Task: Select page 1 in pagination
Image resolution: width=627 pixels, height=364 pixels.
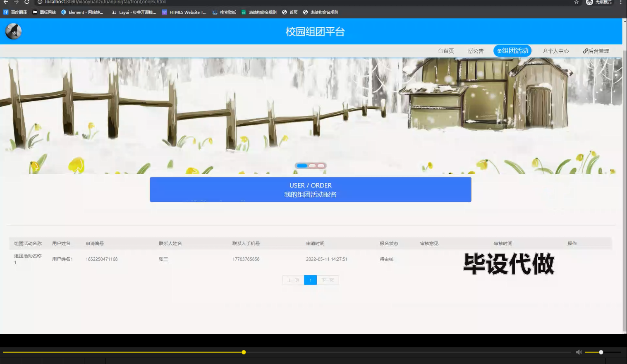Action: coord(310,280)
